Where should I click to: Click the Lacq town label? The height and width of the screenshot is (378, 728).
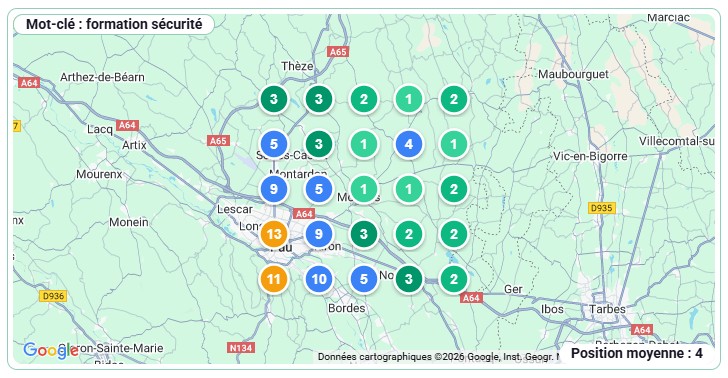(x=100, y=129)
